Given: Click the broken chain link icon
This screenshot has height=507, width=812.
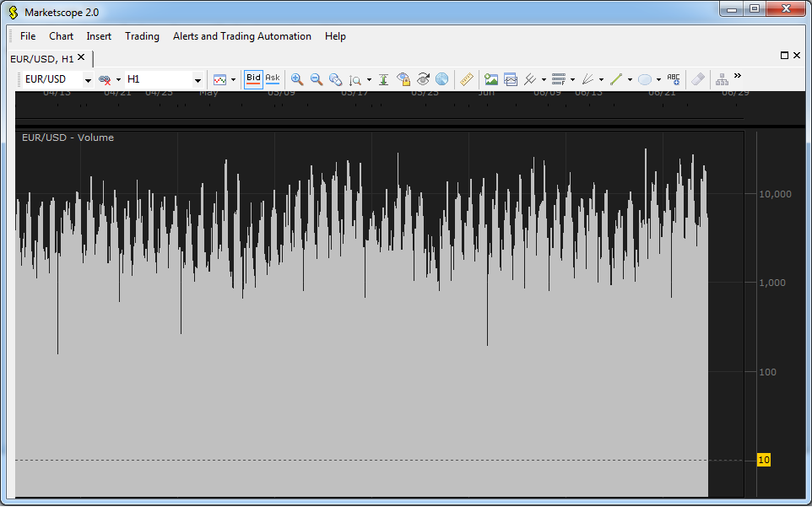Looking at the screenshot, I should tap(105, 79).
